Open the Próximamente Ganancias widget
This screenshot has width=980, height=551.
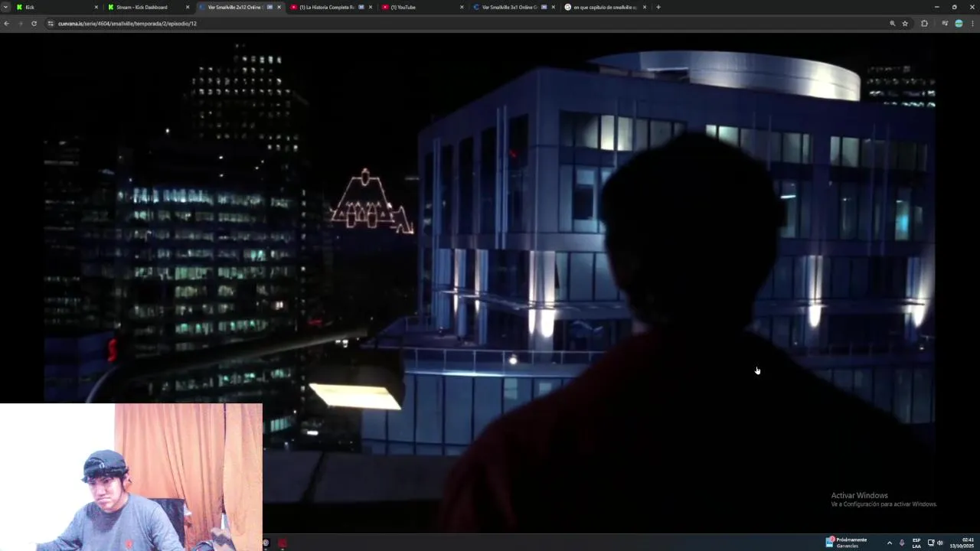847,543
